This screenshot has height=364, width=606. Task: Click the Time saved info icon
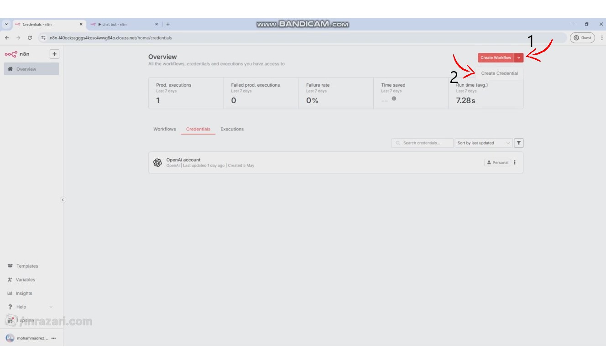click(394, 99)
